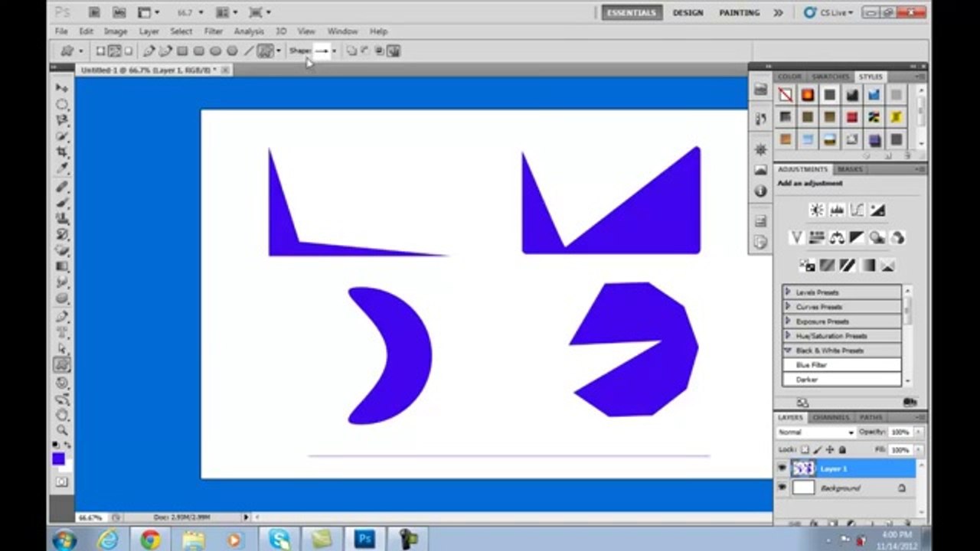Viewport: 980px width, 551px height.
Task: Add a Curves adjustment
Action: point(857,210)
